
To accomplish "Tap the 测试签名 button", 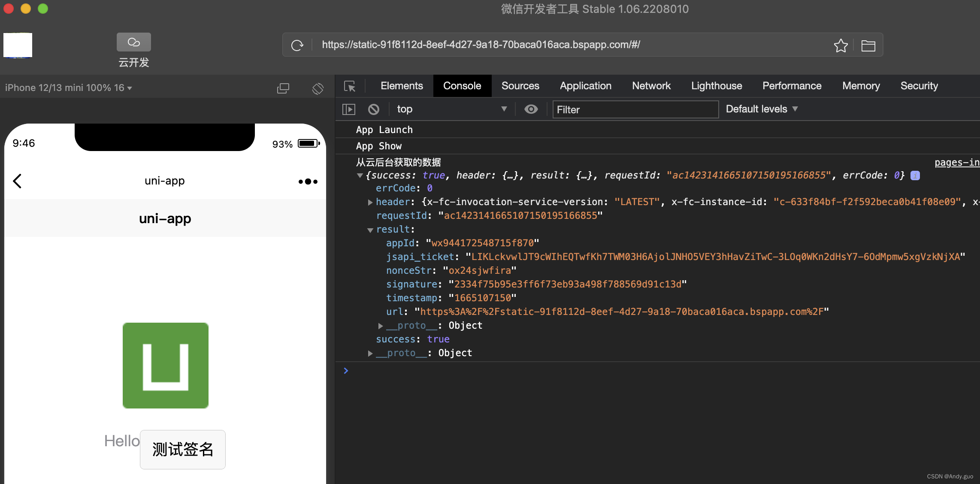I will 183,449.
